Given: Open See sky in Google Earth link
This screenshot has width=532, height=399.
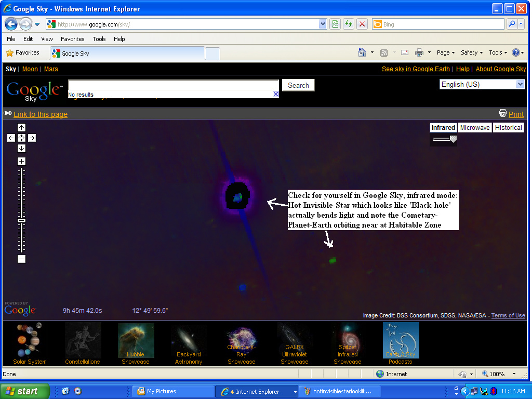Looking at the screenshot, I should click(x=416, y=69).
